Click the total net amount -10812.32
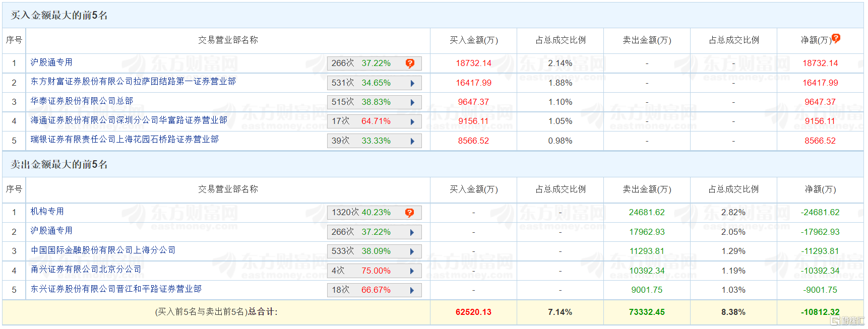 tap(820, 312)
